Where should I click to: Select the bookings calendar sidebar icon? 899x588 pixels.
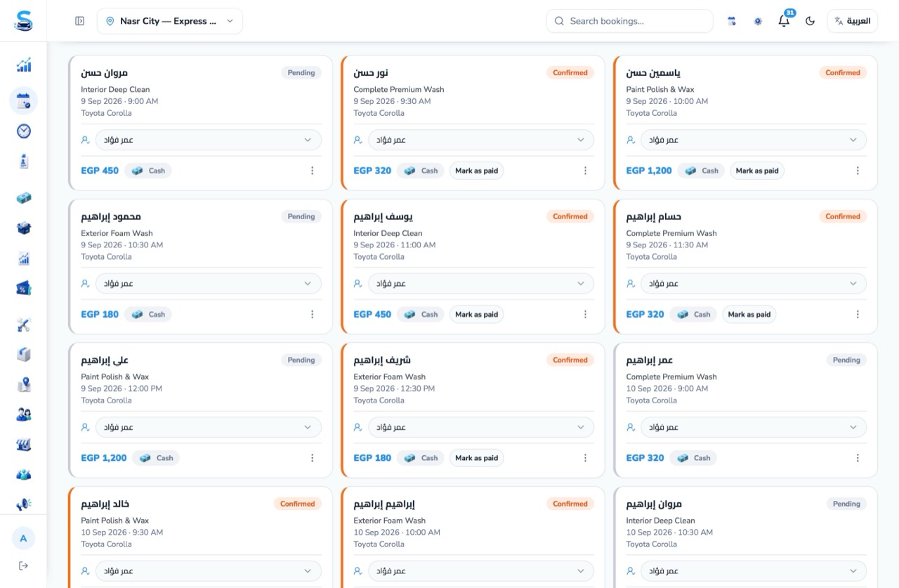pyautogui.click(x=23, y=100)
